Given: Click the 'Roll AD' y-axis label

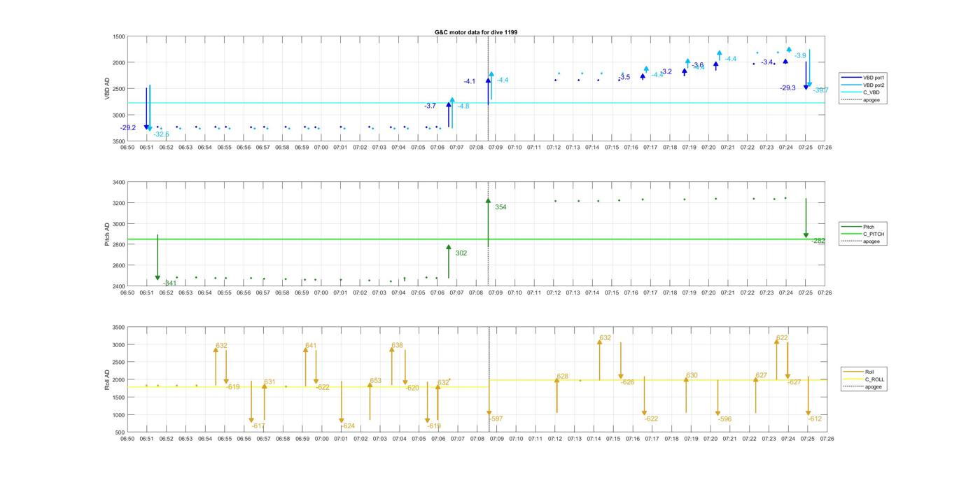Looking at the screenshot, I should pos(108,379).
